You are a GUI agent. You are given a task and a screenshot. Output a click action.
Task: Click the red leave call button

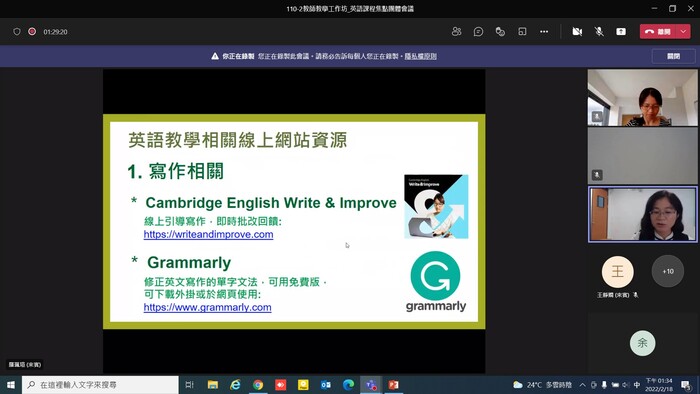[x=659, y=32]
